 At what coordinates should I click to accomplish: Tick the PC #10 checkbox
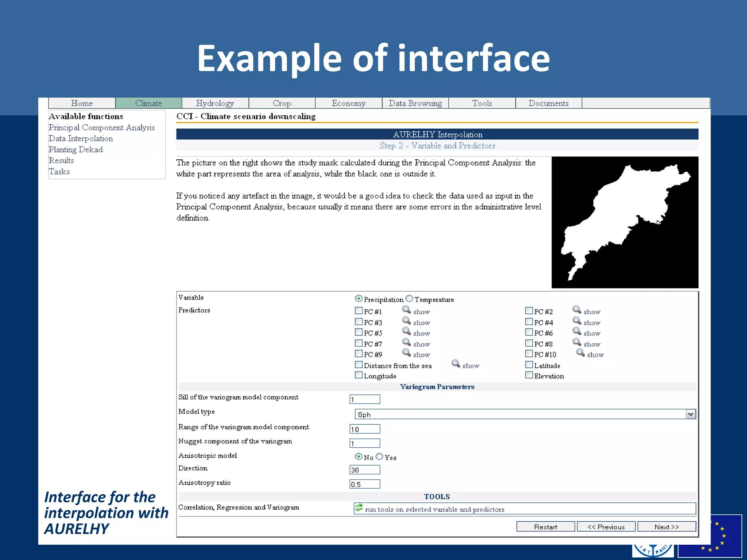(529, 354)
